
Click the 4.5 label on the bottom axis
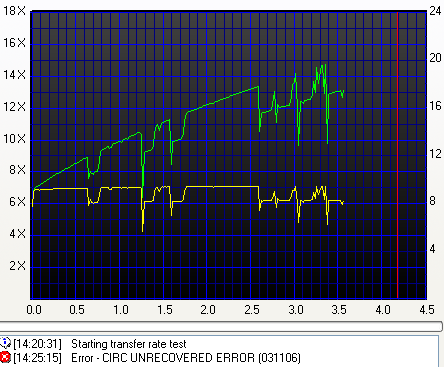point(427,310)
